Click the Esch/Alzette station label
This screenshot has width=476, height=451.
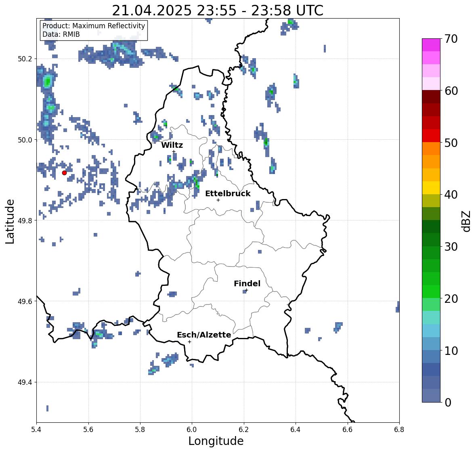(204, 335)
